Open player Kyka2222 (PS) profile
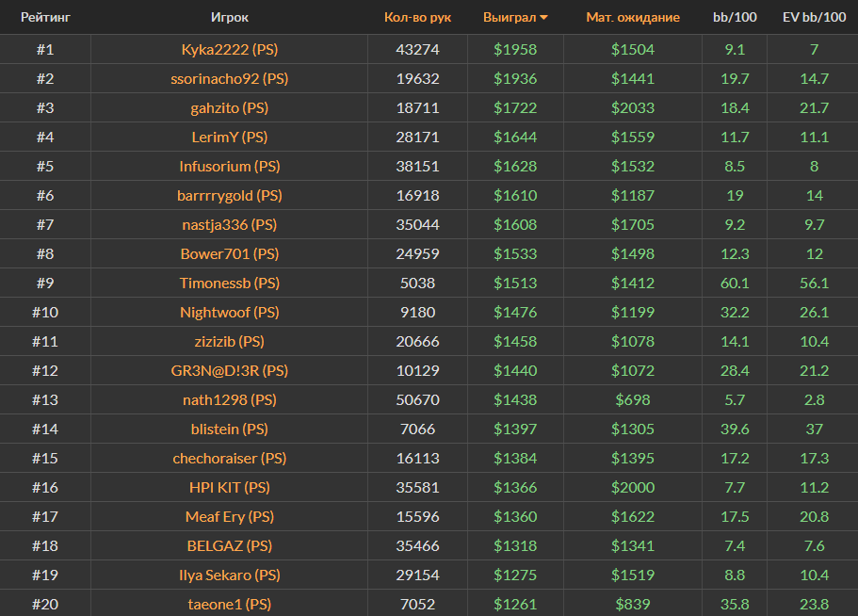The height and width of the screenshot is (616, 858). [229, 49]
